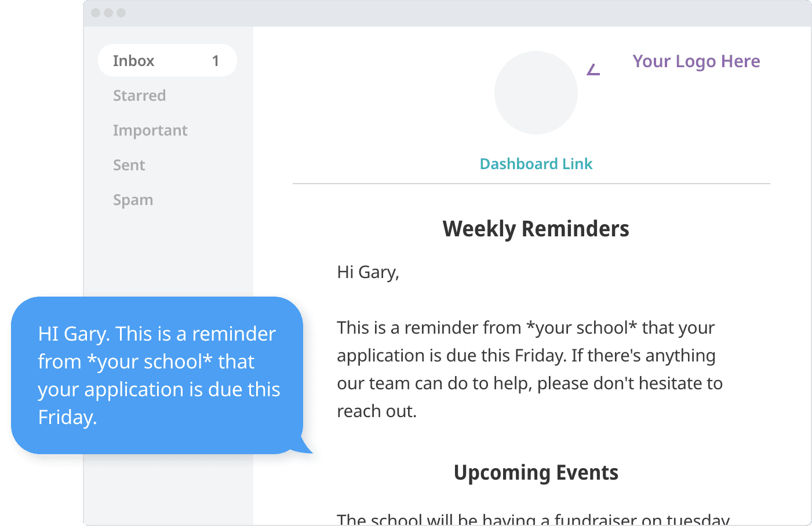Open the Important folder

tap(150, 130)
